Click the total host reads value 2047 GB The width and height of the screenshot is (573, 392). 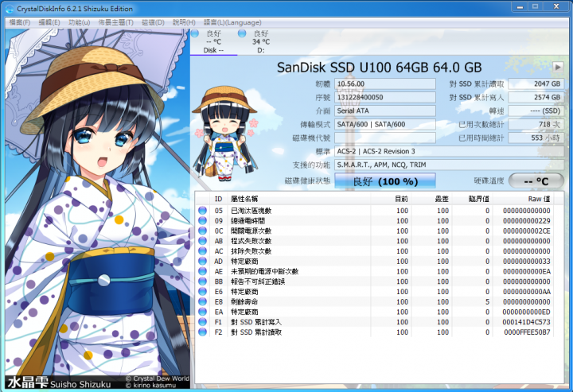tap(536, 84)
